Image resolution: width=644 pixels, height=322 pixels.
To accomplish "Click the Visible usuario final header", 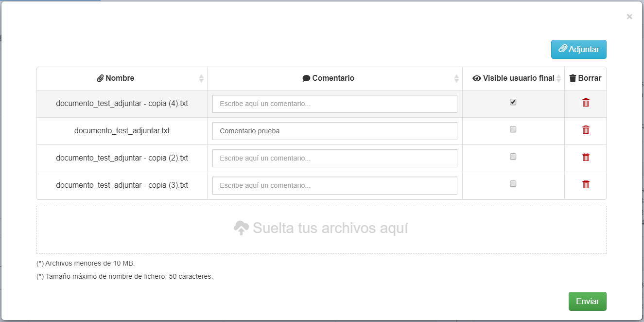I will [513, 78].
